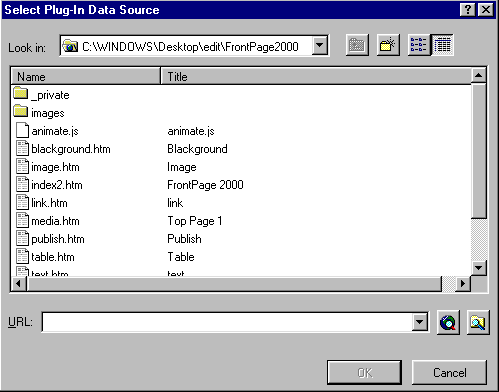The image size is (499, 392).
Task: Close the Select Plug-In Data Source dialog
Action: pos(486,10)
